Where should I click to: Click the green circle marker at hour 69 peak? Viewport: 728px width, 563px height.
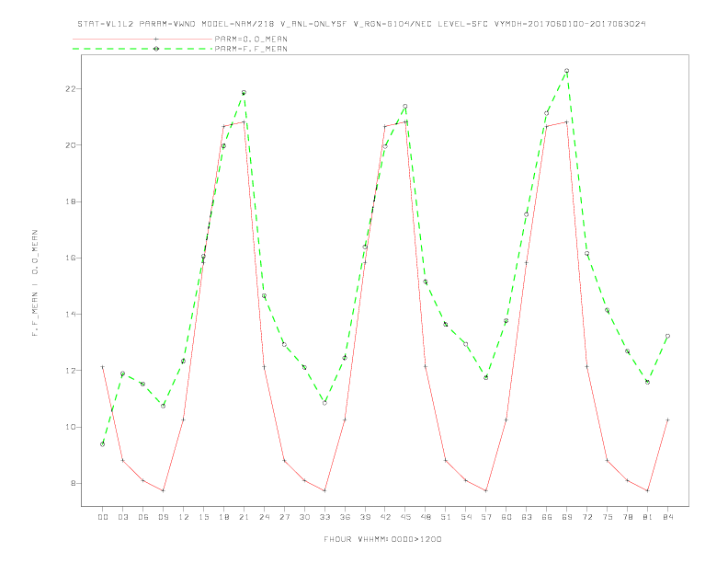coord(567,71)
